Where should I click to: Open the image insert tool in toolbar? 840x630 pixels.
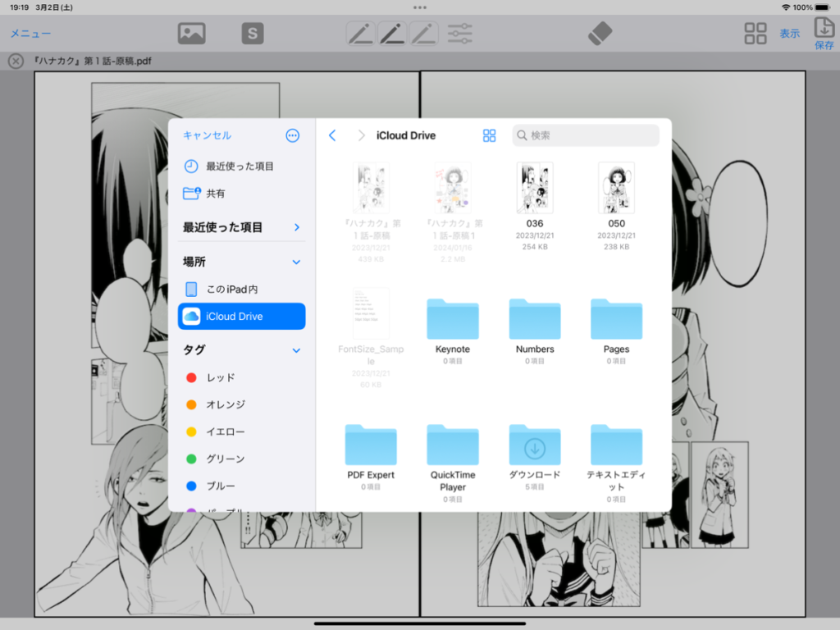click(191, 33)
